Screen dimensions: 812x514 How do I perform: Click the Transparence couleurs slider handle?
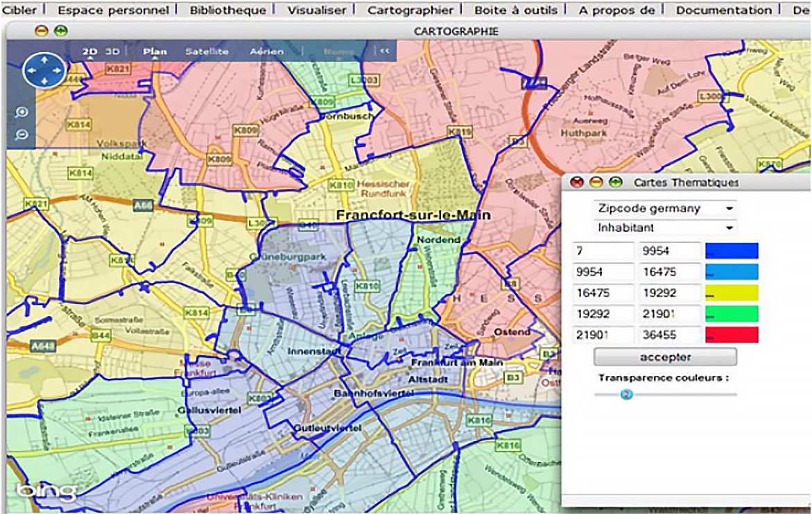pyautogui.click(x=626, y=394)
